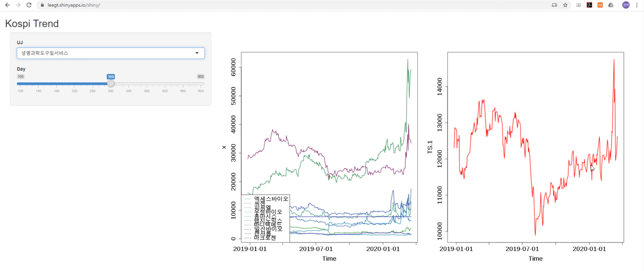Open the send to devices icon

point(554,5)
